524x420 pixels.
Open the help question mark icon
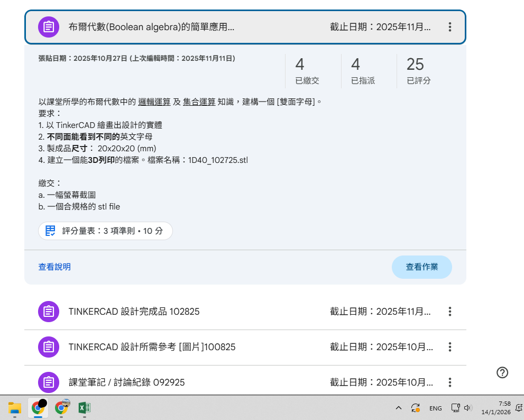point(502,372)
